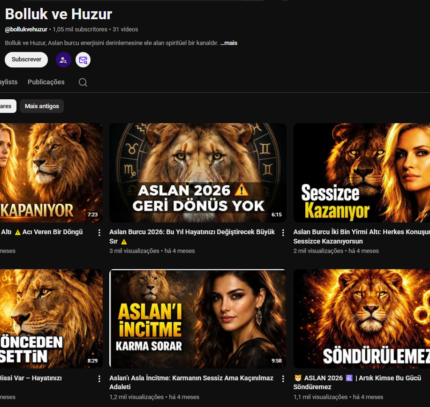Click the envelope-search icon beside Subscrever
Image resolution: width=430 pixels, height=407 pixels.
click(x=83, y=60)
